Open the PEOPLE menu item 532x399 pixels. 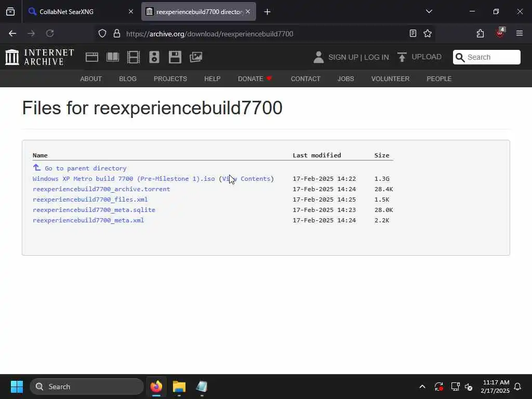click(x=439, y=79)
